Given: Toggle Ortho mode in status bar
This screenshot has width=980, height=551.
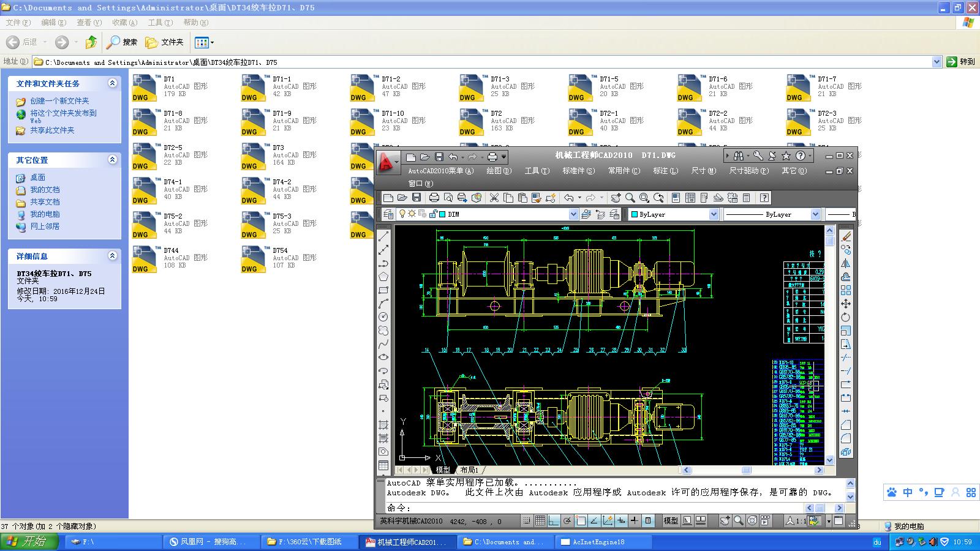Looking at the screenshot, I should (x=554, y=521).
